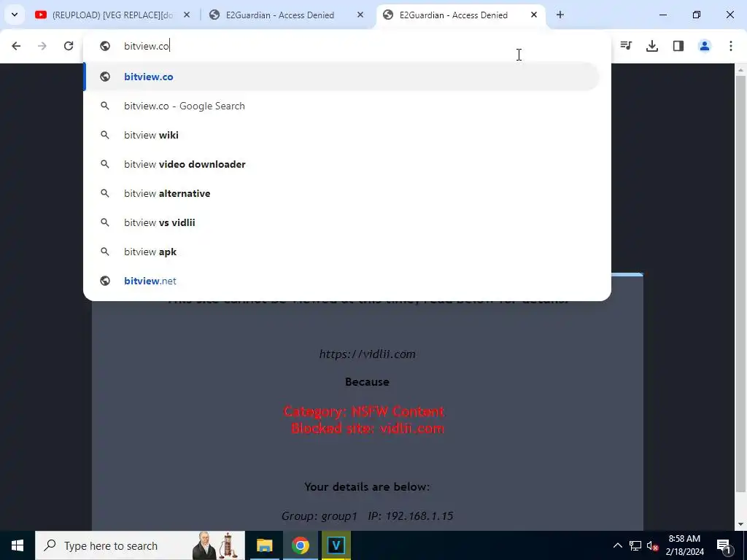Click 'Your details are below:' text
747x560 pixels.
pos(367,486)
